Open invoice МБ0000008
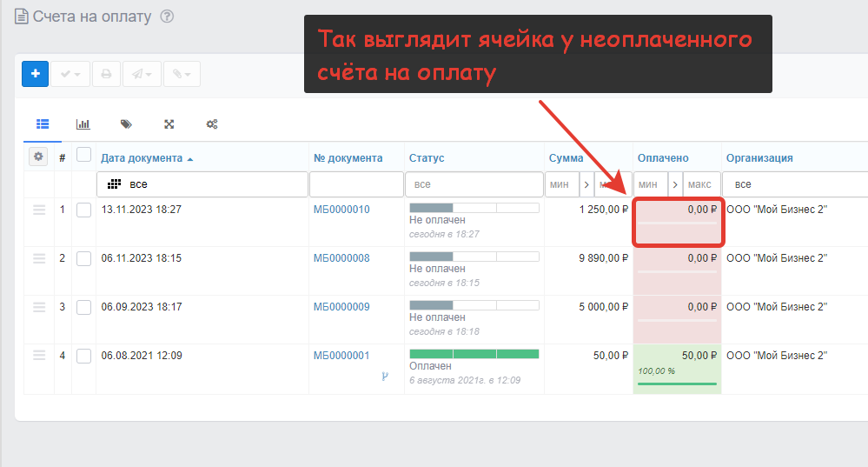 tap(341, 258)
